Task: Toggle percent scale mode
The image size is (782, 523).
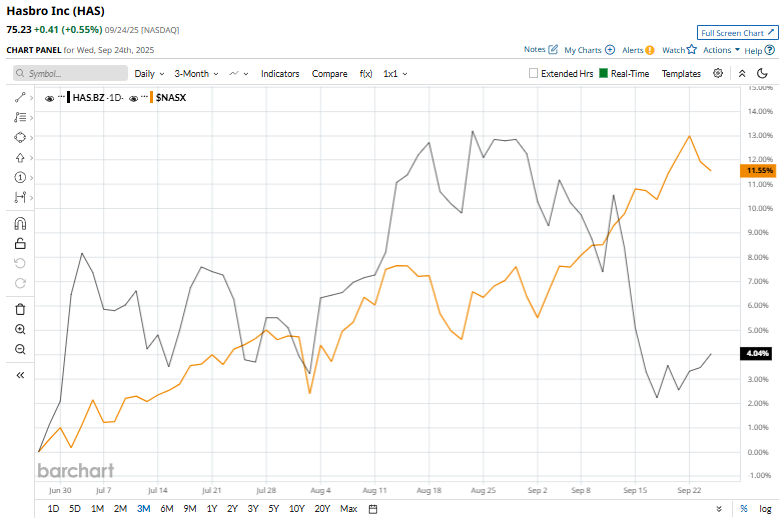Action: coord(744,509)
